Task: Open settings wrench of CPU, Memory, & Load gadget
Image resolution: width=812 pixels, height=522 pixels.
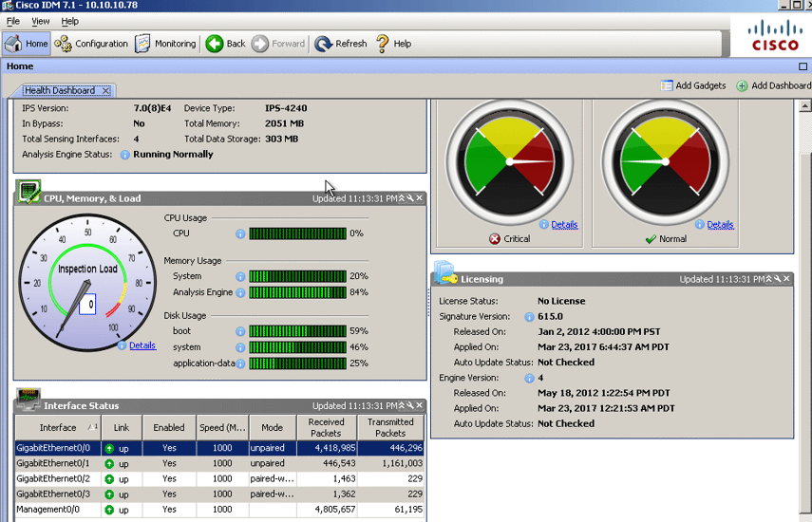Action: point(410,198)
